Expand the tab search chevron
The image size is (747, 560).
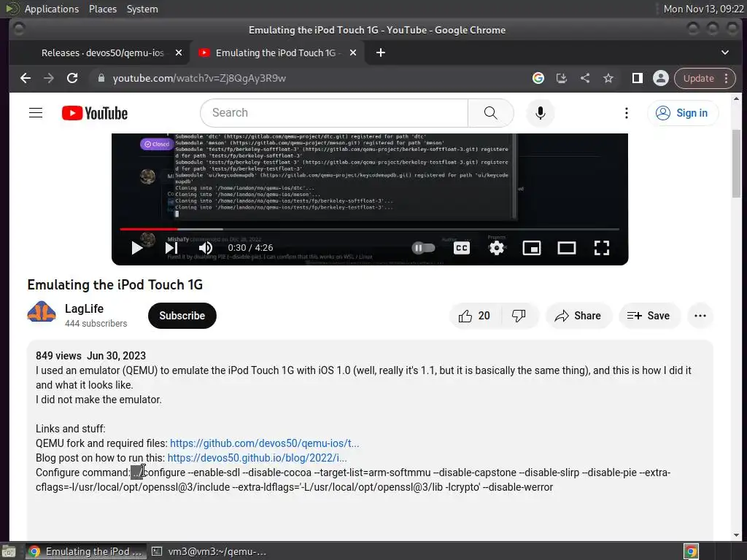click(x=724, y=52)
